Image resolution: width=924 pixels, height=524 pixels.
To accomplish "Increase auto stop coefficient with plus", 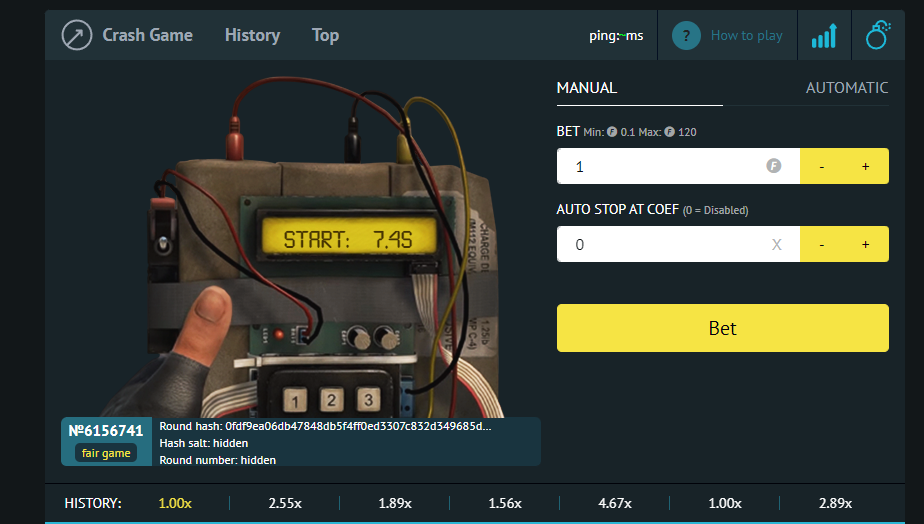I will coord(866,244).
